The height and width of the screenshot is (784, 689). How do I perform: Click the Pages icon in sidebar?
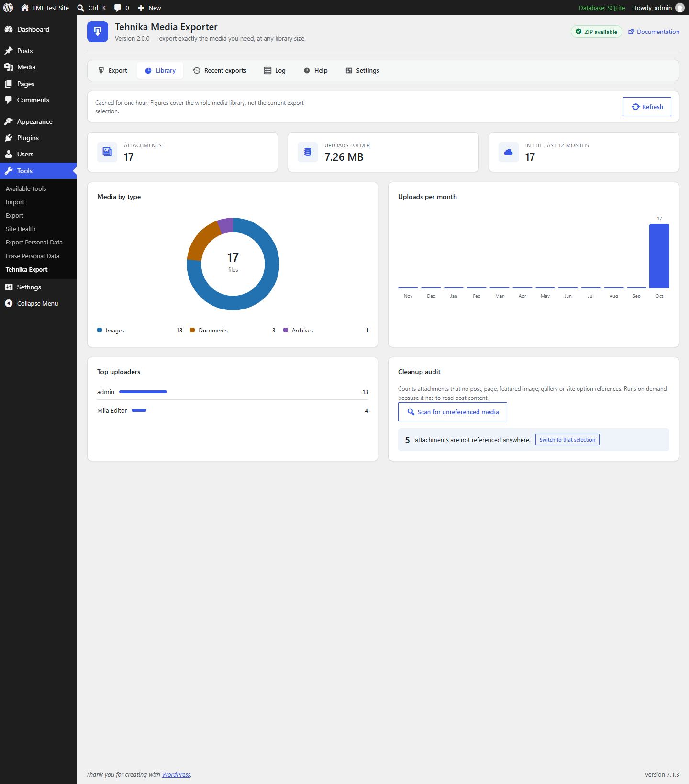click(x=9, y=84)
